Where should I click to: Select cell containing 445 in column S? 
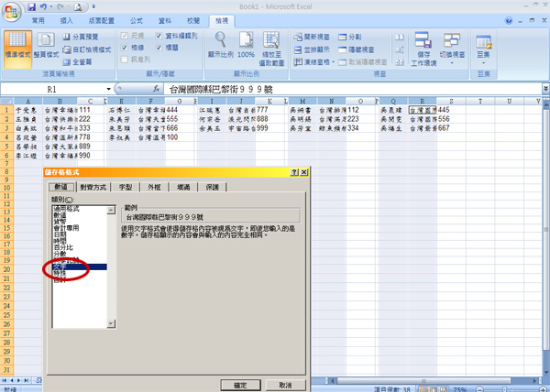[x=451, y=110]
